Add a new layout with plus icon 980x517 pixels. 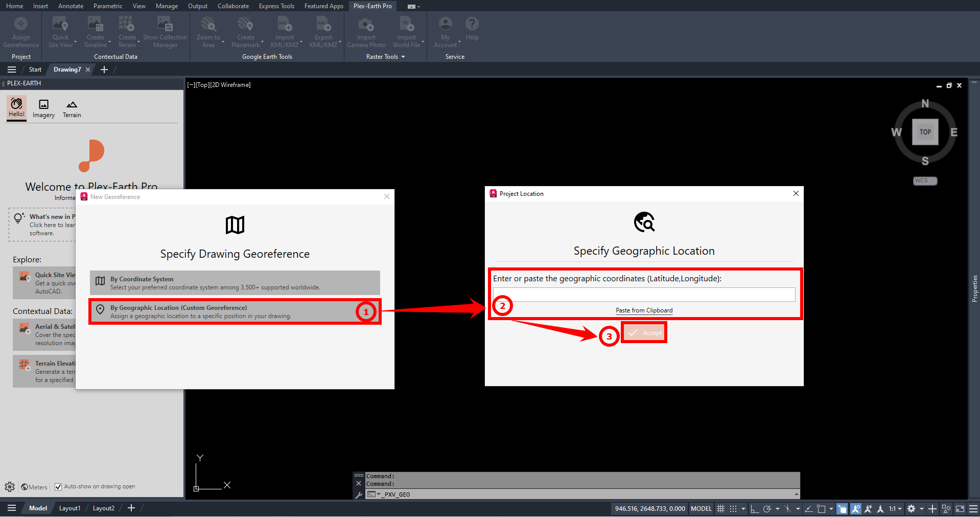(x=131, y=508)
